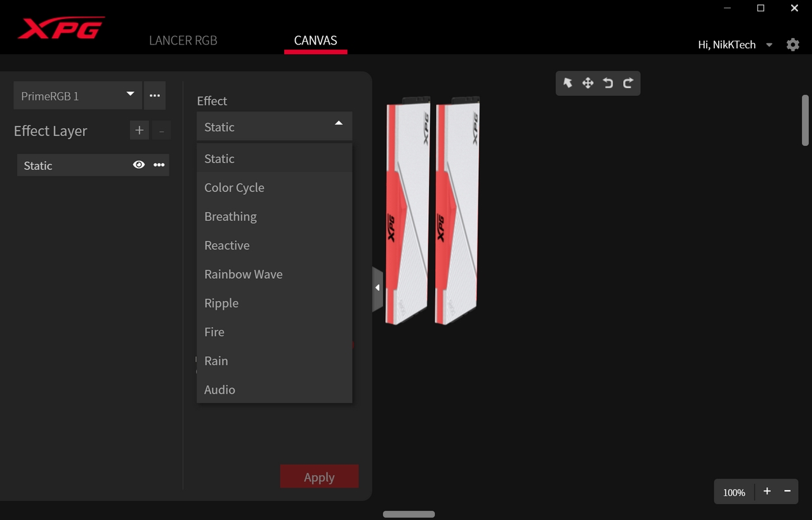Choose Fire effect
812x520 pixels.
pyautogui.click(x=274, y=332)
